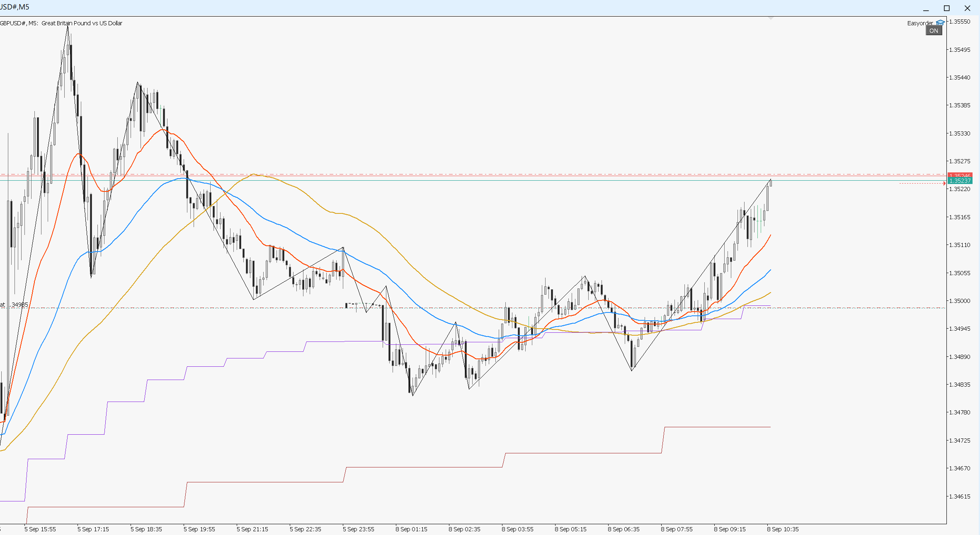980x535 pixels.
Task: Click the 1.35385 price scale value
Action: tap(960, 105)
